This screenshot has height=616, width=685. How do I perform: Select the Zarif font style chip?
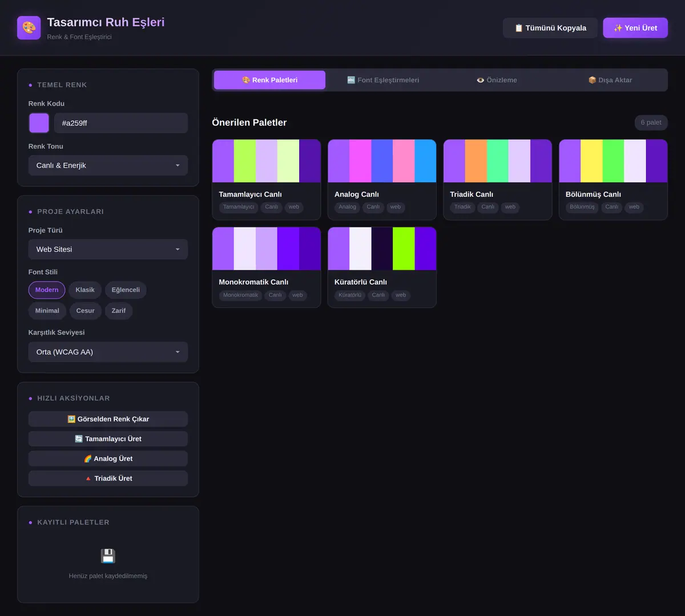(x=119, y=311)
